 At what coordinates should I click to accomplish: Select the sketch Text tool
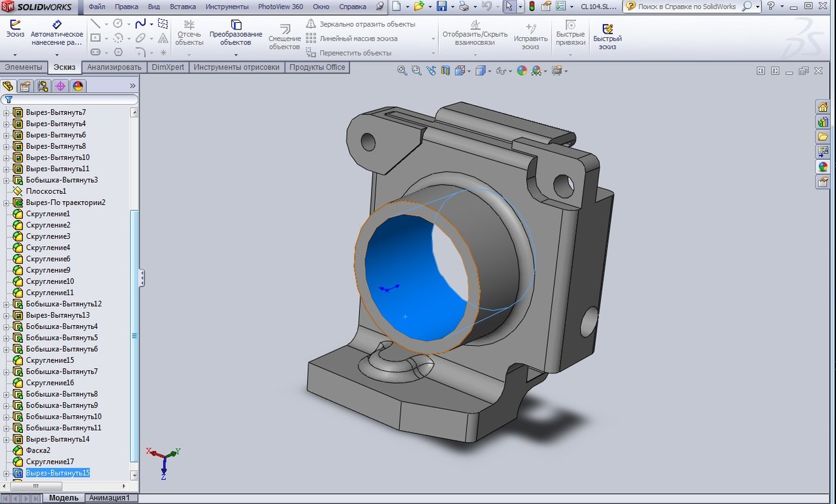click(x=163, y=38)
